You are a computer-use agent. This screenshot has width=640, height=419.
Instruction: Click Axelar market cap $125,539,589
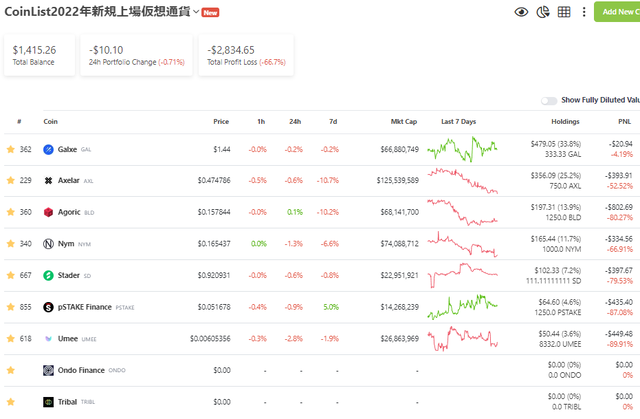tap(398, 180)
